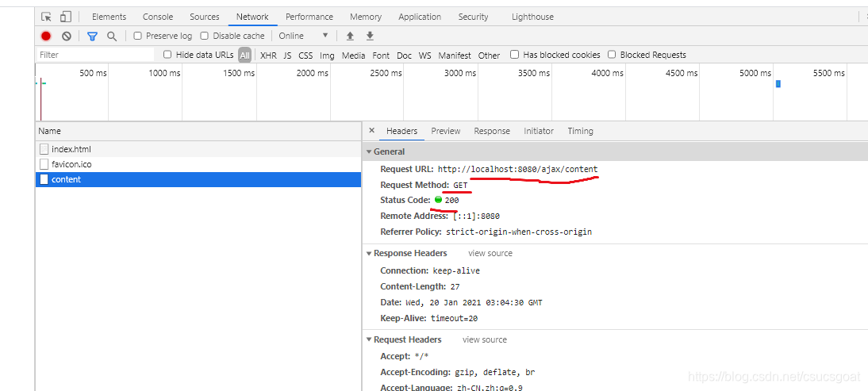Activate the inspect element picker icon

[47, 17]
